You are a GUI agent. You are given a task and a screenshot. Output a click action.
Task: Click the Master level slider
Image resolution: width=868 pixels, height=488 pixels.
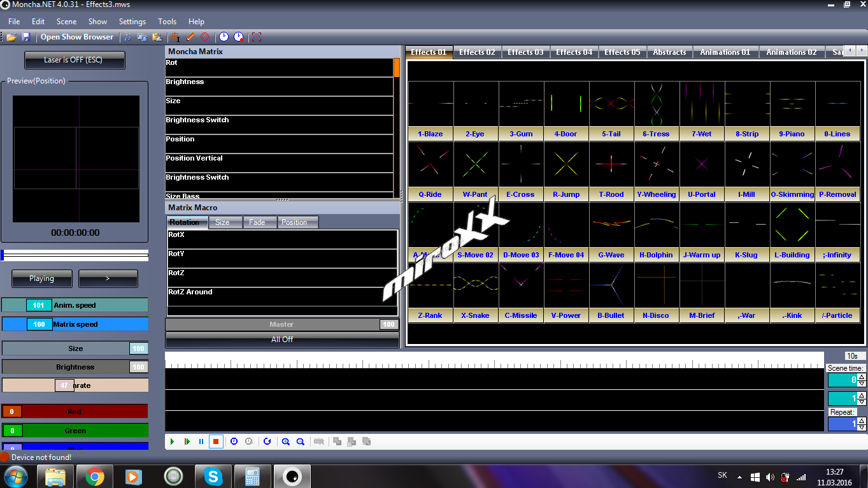(x=282, y=325)
